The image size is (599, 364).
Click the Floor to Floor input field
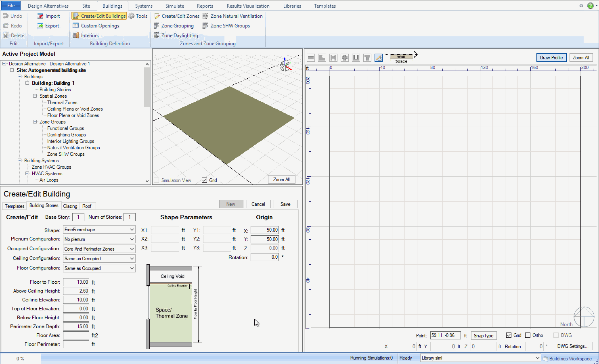point(76,282)
